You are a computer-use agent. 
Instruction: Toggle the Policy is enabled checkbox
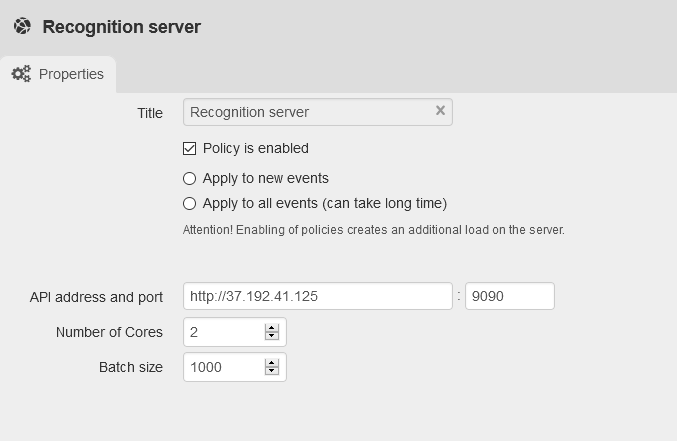(190, 149)
